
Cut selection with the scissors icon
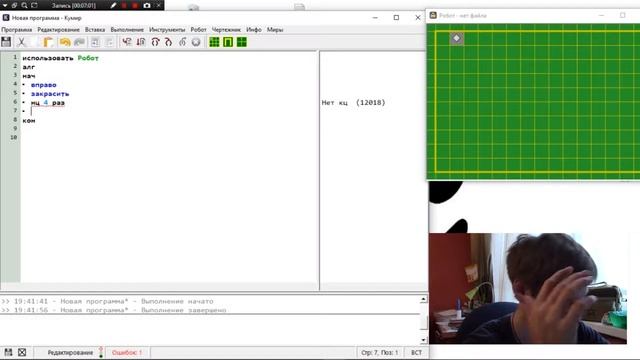22,42
